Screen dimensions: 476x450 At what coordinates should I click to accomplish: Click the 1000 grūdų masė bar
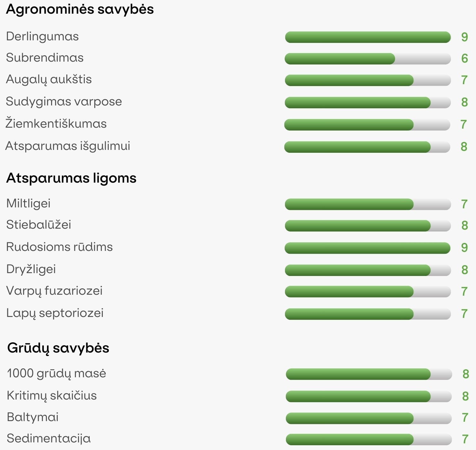tap(369, 374)
